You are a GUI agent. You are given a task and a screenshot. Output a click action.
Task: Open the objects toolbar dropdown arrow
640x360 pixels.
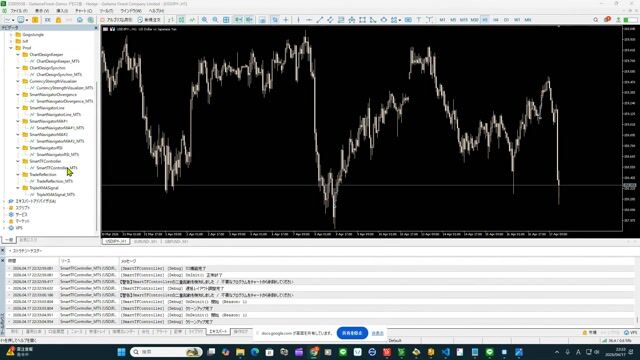[x=400, y=20]
